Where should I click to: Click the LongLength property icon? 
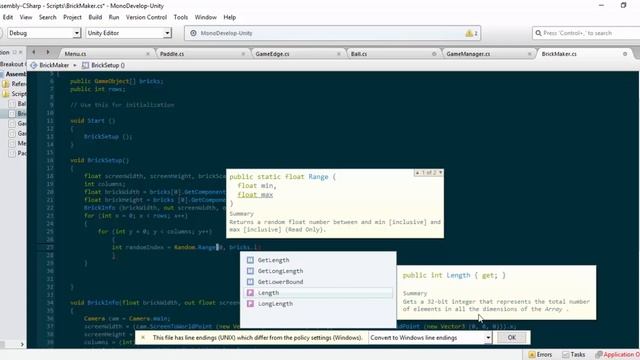[x=250, y=304]
